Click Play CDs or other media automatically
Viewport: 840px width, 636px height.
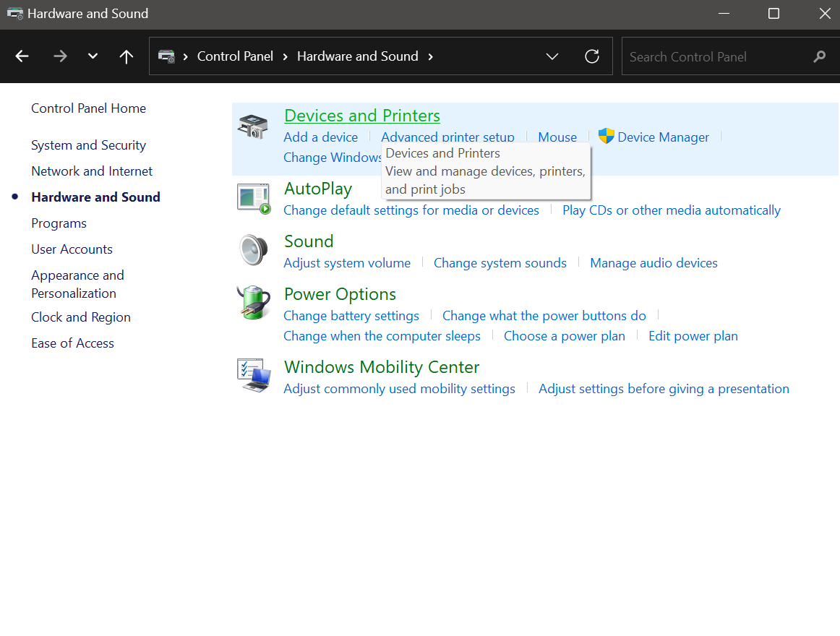(672, 210)
